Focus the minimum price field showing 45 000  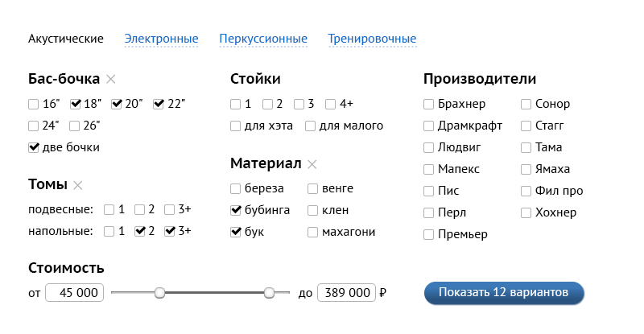[75, 293]
